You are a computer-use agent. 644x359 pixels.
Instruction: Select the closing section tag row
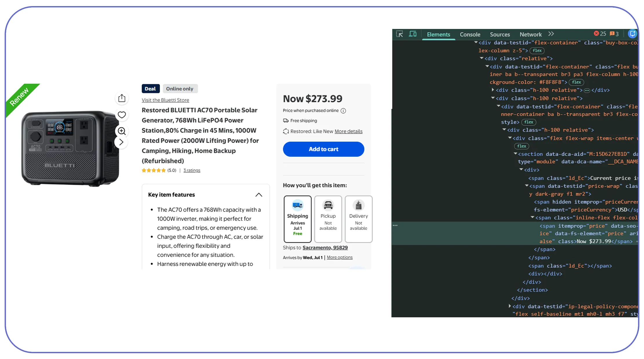[532, 290]
